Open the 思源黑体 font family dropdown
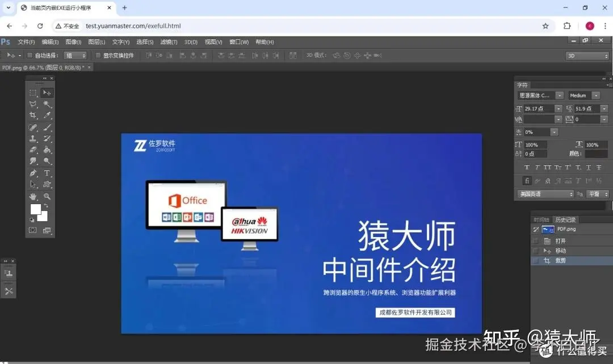 pyautogui.click(x=560, y=96)
